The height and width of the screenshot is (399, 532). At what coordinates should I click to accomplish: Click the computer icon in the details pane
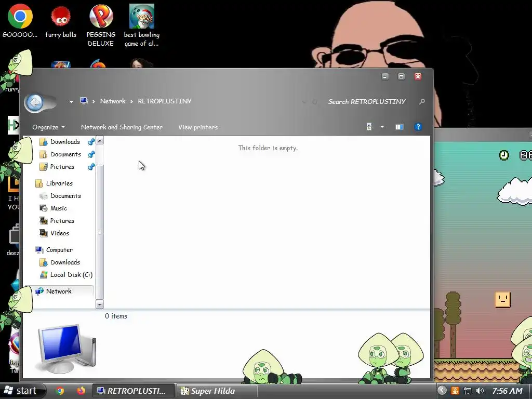66,349
